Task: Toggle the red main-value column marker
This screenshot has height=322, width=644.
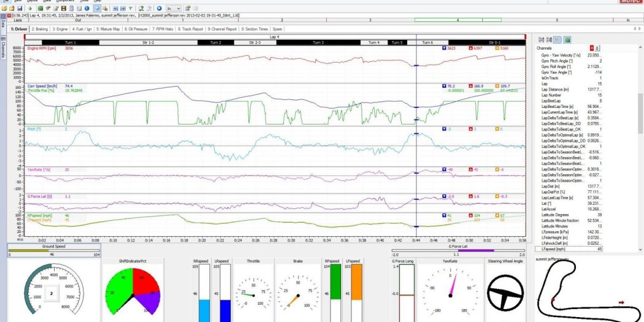Action: [591, 48]
